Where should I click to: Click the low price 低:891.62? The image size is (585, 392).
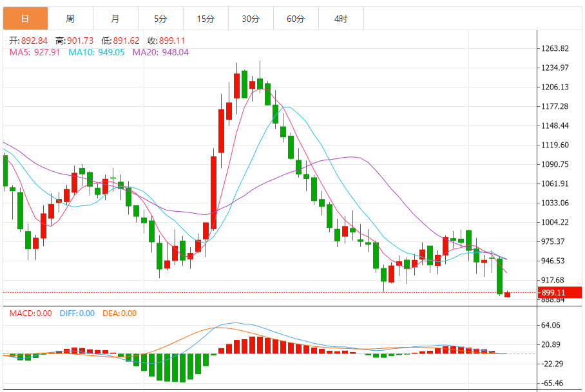click(120, 41)
